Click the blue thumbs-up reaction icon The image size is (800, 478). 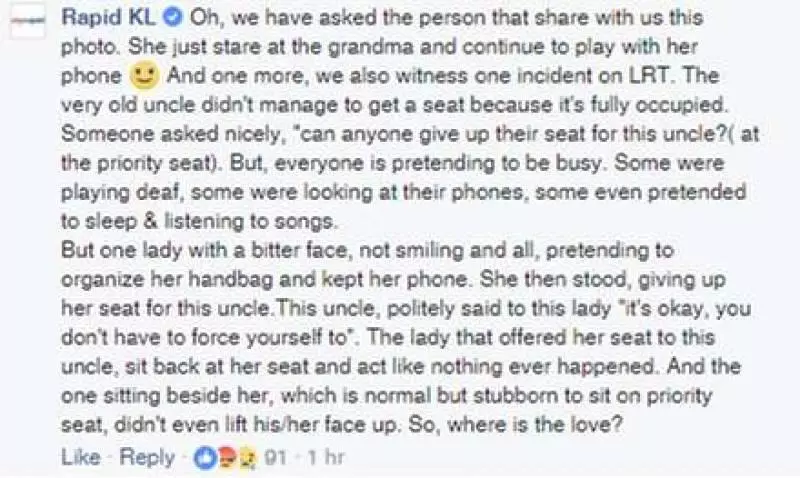pyautogui.click(x=205, y=458)
